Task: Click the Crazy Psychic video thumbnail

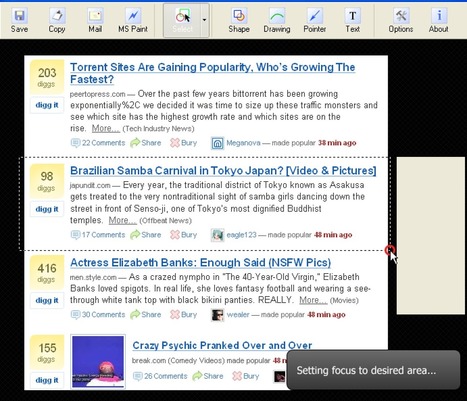Action: (x=98, y=361)
